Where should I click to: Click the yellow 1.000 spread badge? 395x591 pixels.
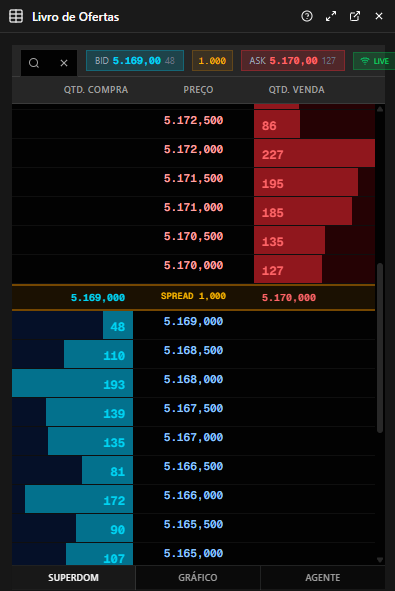(x=212, y=61)
